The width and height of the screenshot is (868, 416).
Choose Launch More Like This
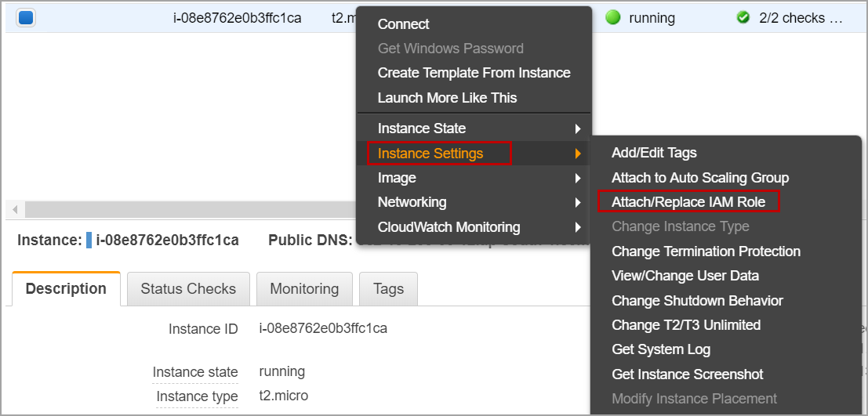tap(447, 98)
